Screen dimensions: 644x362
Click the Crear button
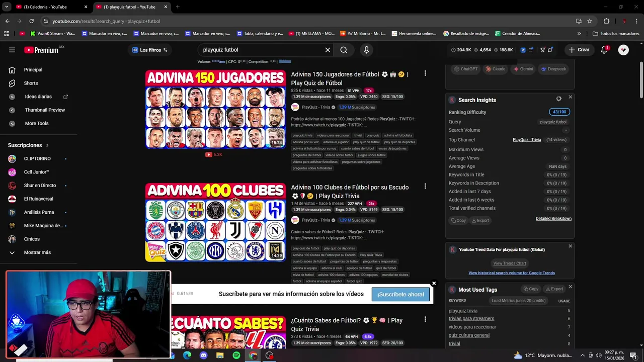pos(579,50)
